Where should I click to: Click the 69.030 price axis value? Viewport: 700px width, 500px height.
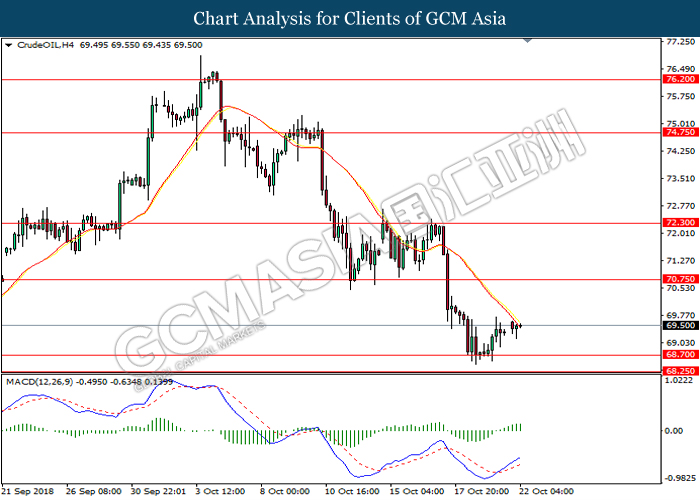click(x=680, y=343)
